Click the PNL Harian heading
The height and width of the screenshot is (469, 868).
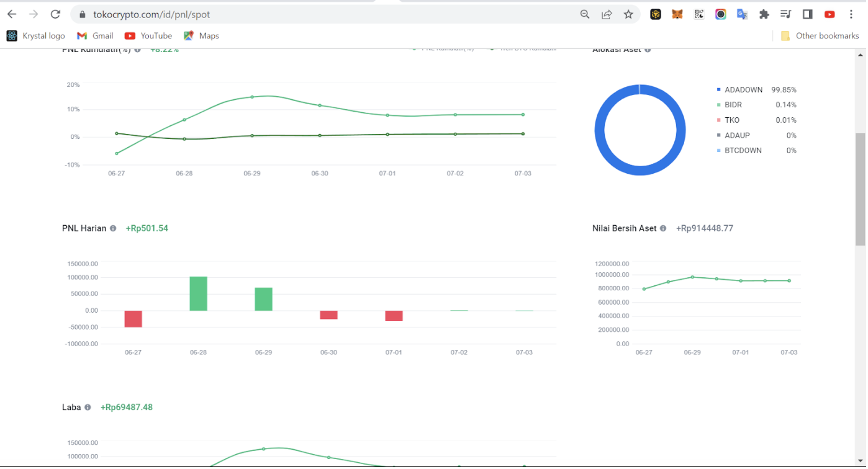click(84, 228)
